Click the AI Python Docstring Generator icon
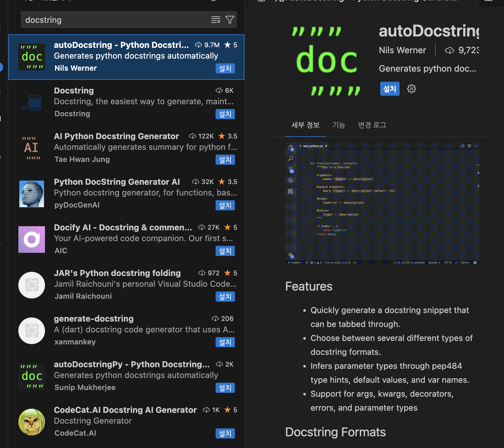The image size is (504, 448). (x=32, y=148)
